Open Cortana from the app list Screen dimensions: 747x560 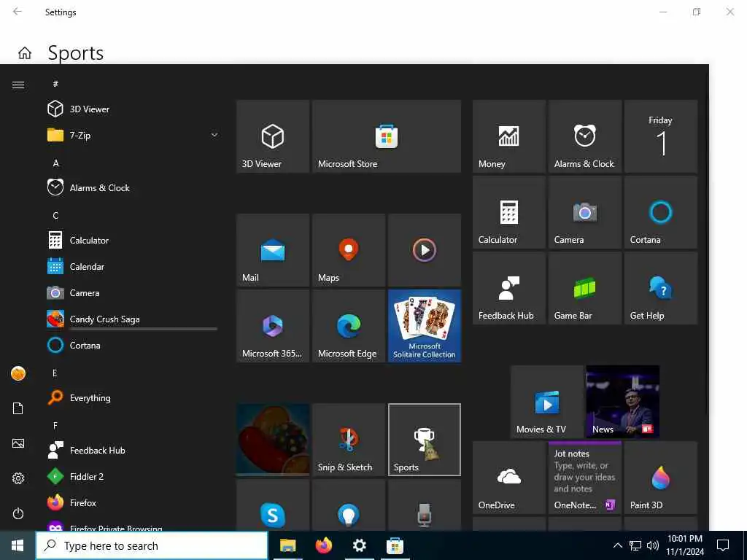coord(132,345)
